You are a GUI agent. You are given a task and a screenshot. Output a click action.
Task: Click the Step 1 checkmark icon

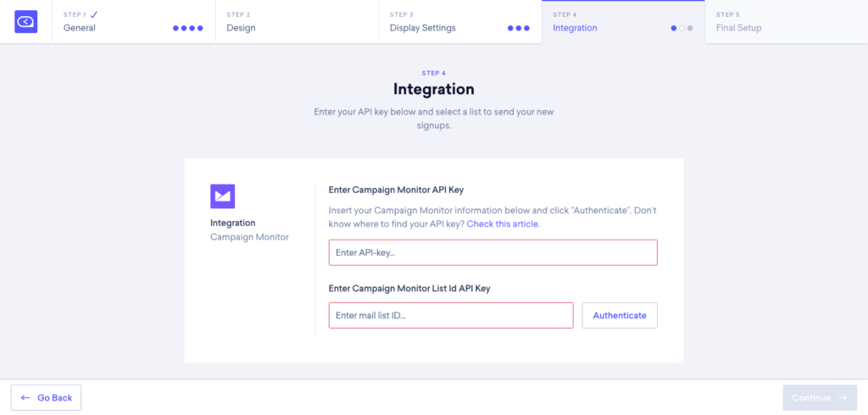tap(93, 14)
